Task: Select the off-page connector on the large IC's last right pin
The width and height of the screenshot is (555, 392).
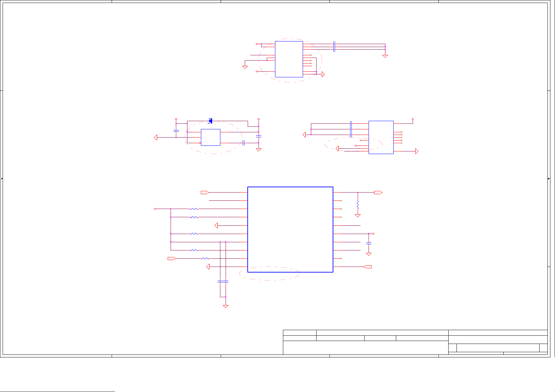Action: pyautogui.click(x=367, y=267)
